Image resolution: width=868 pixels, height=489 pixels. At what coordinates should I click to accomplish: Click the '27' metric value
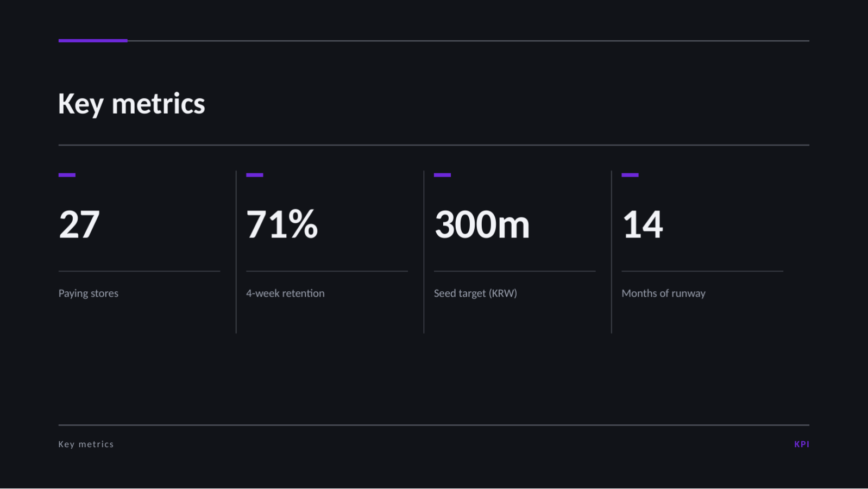(79, 224)
